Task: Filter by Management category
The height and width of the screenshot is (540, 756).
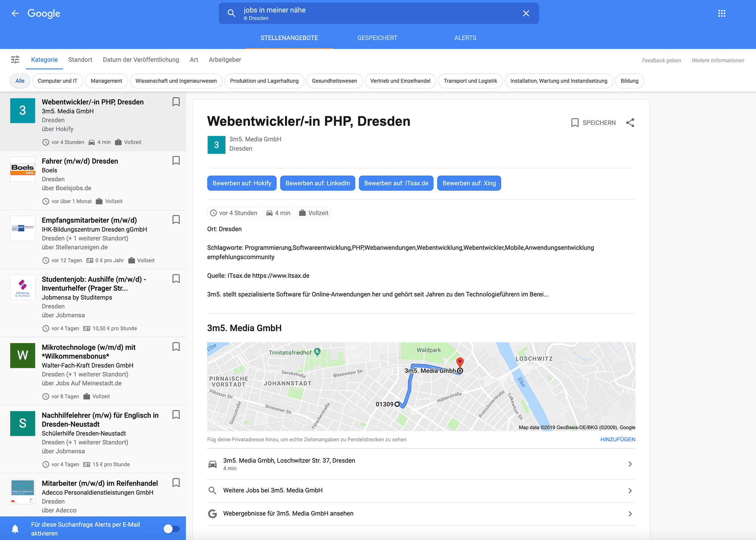Action: tap(106, 81)
